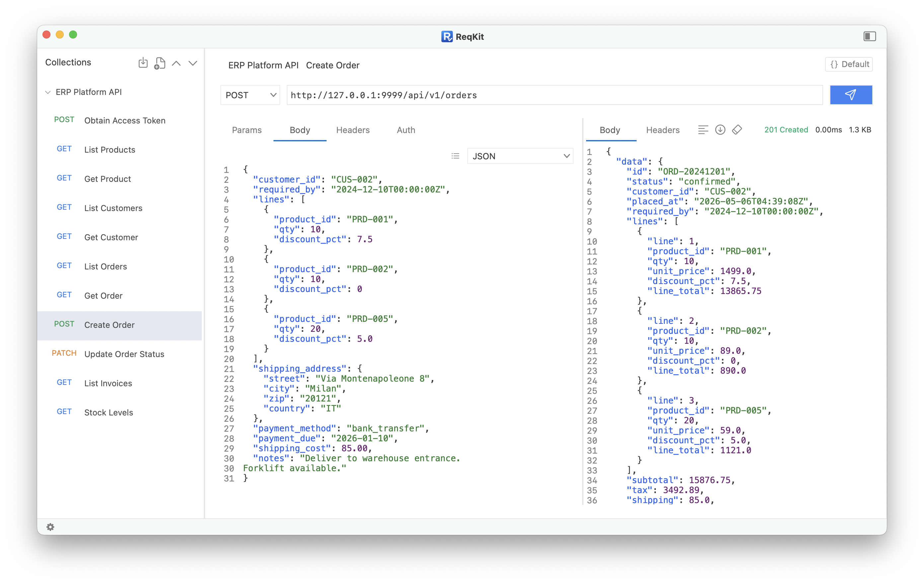Image resolution: width=924 pixels, height=584 pixels.
Task: Open the Stock Levels request
Action: pyautogui.click(x=120, y=412)
